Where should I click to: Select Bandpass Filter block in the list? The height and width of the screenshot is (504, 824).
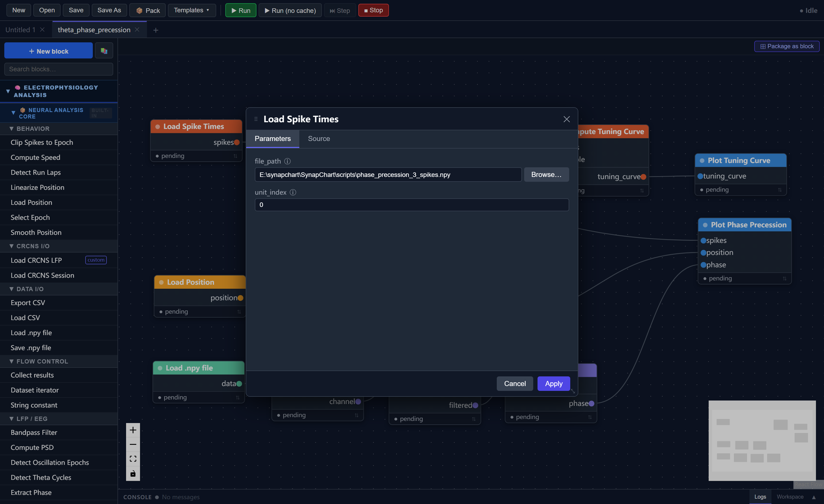coord(59,432)
